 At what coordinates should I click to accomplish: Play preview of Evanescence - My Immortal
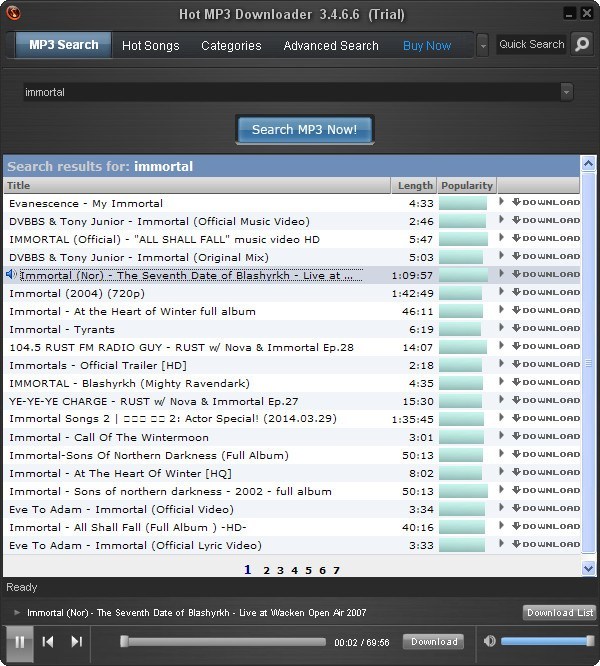501,202
